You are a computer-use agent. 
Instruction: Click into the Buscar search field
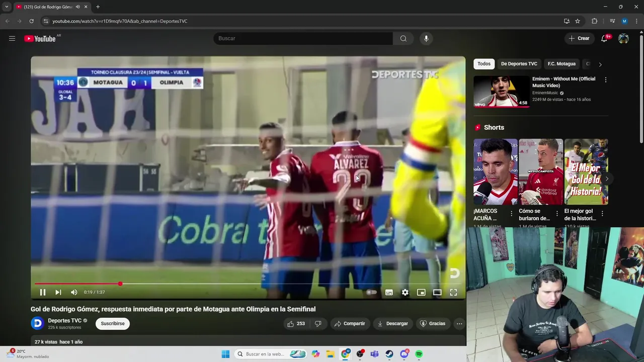coord(303,38)
